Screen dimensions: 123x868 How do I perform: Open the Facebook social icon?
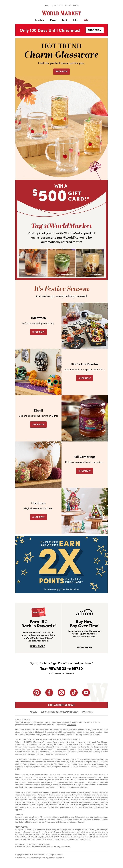(x=49, y=692)
